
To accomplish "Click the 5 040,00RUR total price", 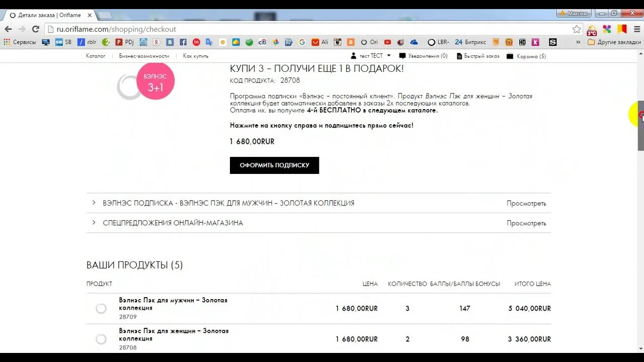I will [x=529, y=309].
